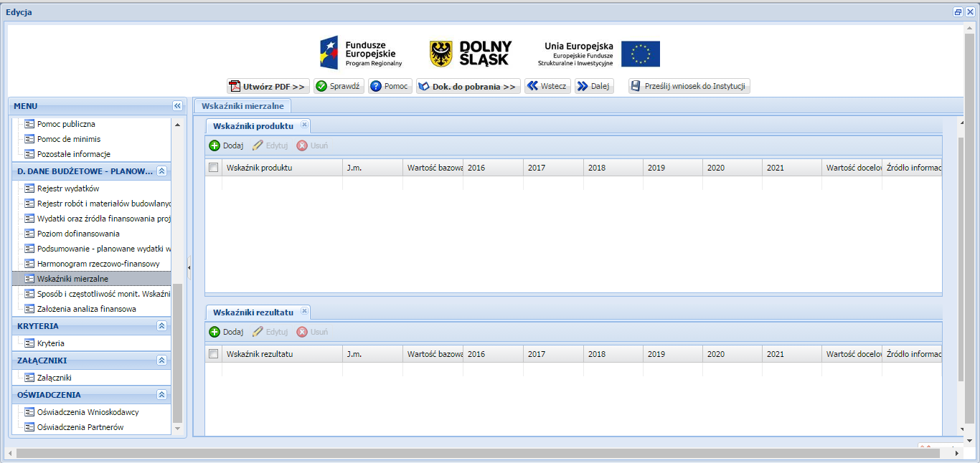Open Oświadczenia Wnioskodawcy item
The image size is (980, 463).
(x=88, y=412)
